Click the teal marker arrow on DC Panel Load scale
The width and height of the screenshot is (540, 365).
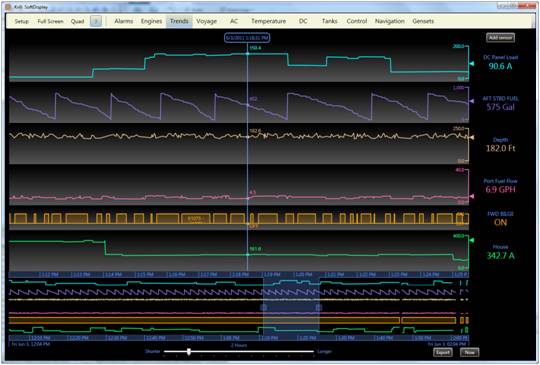472,63
